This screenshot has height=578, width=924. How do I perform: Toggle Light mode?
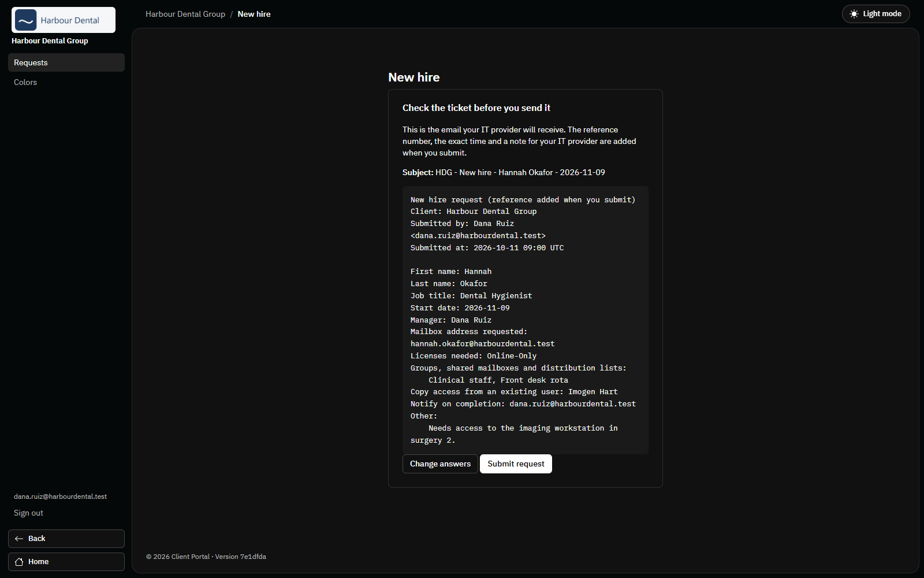click(875, 14)
